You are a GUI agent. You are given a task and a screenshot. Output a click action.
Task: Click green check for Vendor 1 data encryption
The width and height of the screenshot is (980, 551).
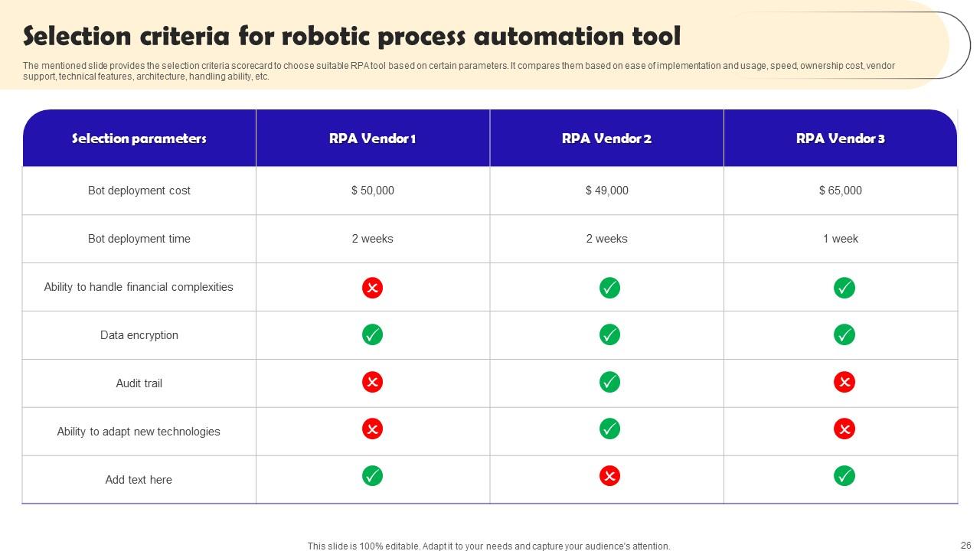[x=372, y=334]
